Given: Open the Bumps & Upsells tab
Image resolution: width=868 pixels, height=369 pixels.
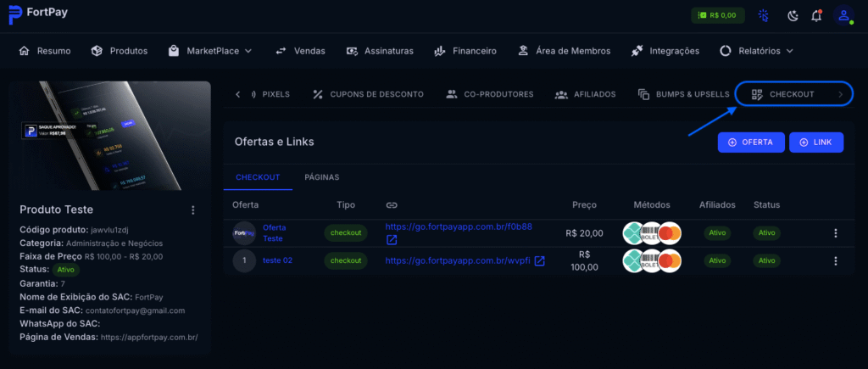Looking at the screenshot, I should [683, 94].
